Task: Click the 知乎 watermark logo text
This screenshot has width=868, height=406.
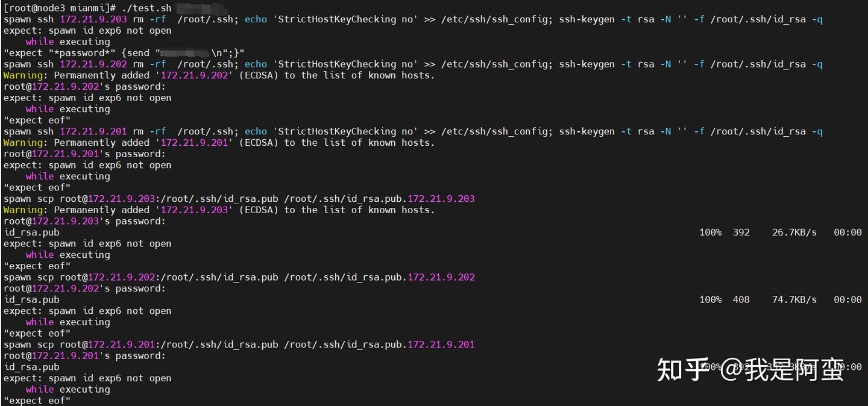Action: [682, 369]
